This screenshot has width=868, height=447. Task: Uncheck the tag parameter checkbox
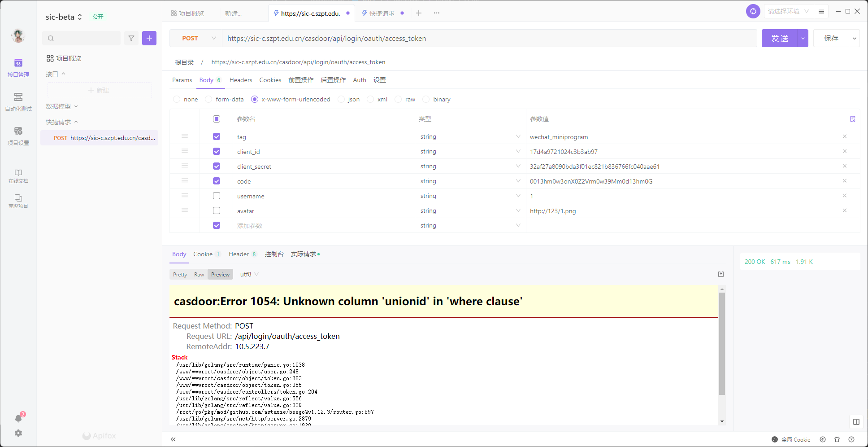click(x=217, y=136)
